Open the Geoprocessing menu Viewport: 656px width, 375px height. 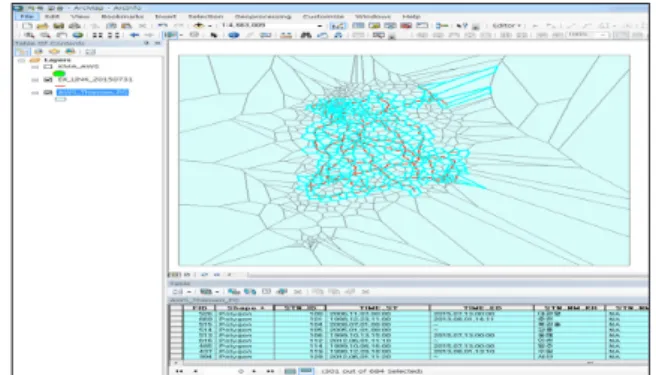coord(263,16)
